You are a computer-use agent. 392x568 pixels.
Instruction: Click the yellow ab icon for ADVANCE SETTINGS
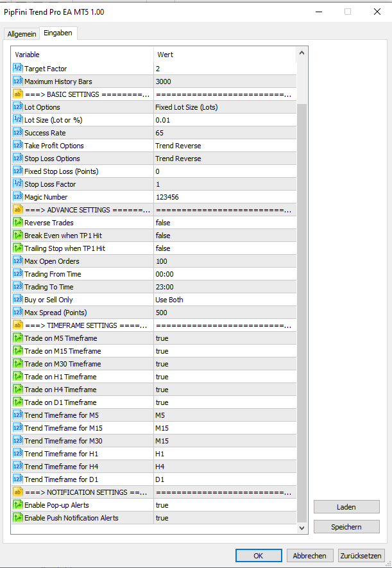(x=18, y=209)
